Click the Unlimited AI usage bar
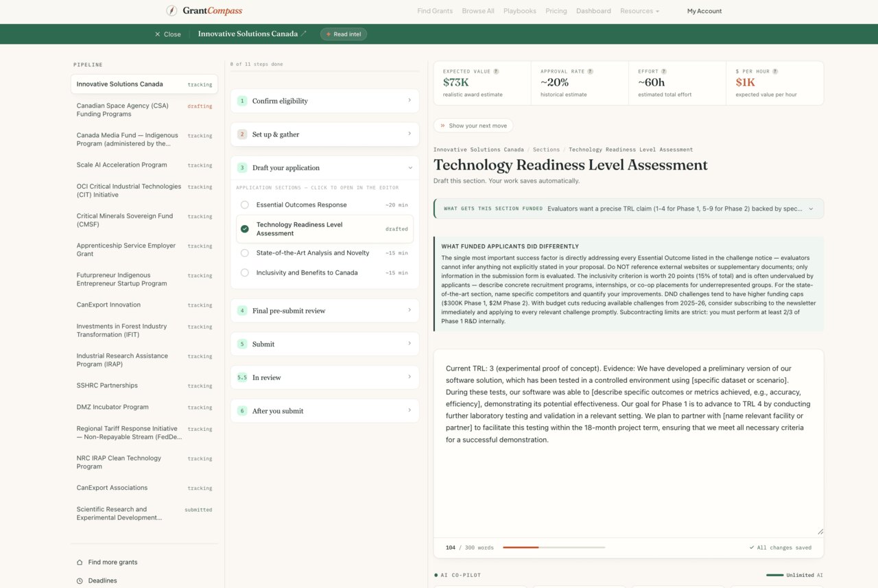Image resolution: width=878 pixels, height=588 pixels. [775, 575]
